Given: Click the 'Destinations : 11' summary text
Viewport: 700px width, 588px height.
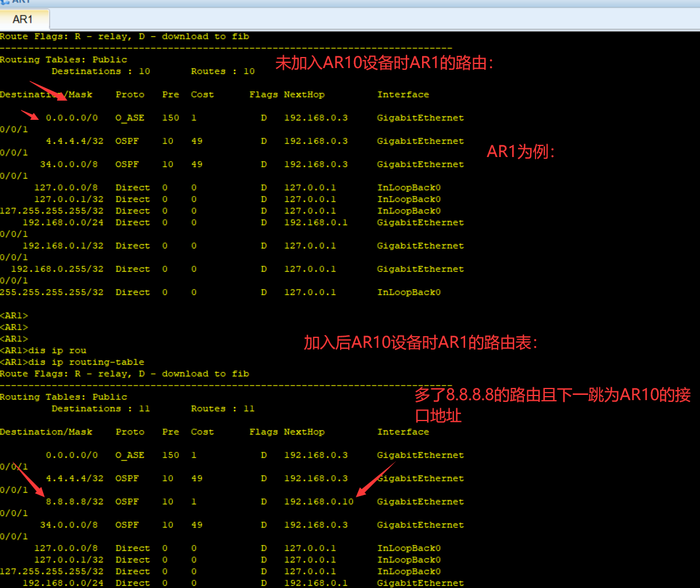Looking at the screenshot, I should 101,408.
